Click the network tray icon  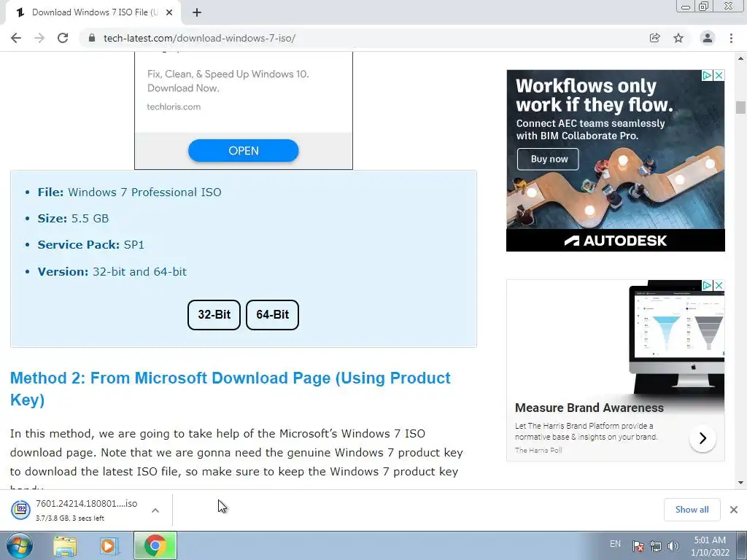656,546
